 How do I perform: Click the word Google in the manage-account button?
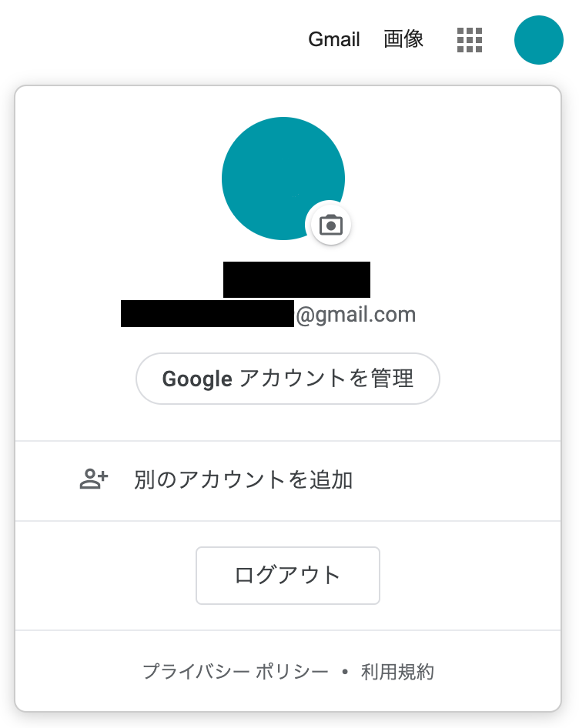tap(197, 379)
